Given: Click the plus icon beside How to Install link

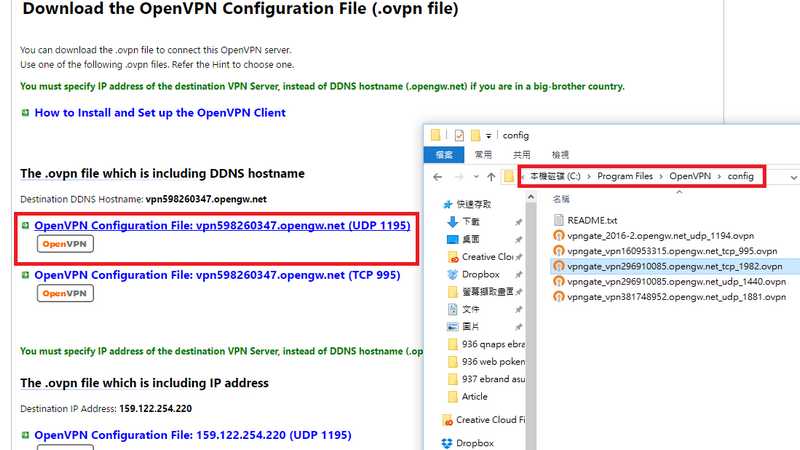Looking at the screenshot, I should pyautogui.click(x=25, y=113).
